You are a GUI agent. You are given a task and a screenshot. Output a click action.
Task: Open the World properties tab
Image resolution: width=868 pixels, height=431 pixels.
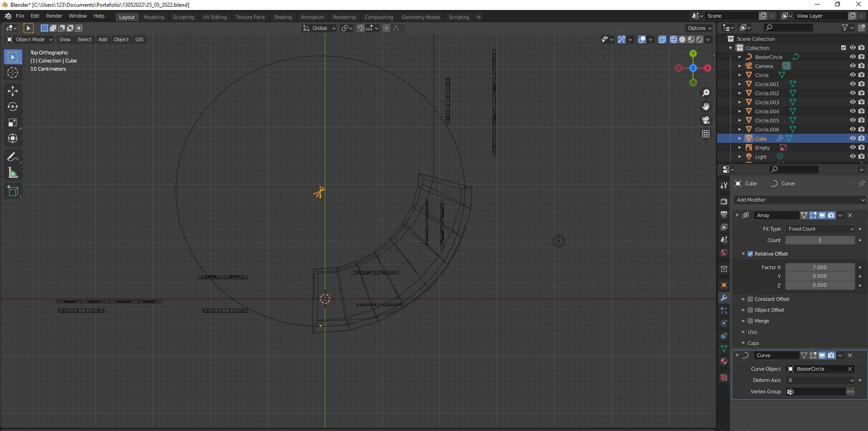(x=724, y=252)
